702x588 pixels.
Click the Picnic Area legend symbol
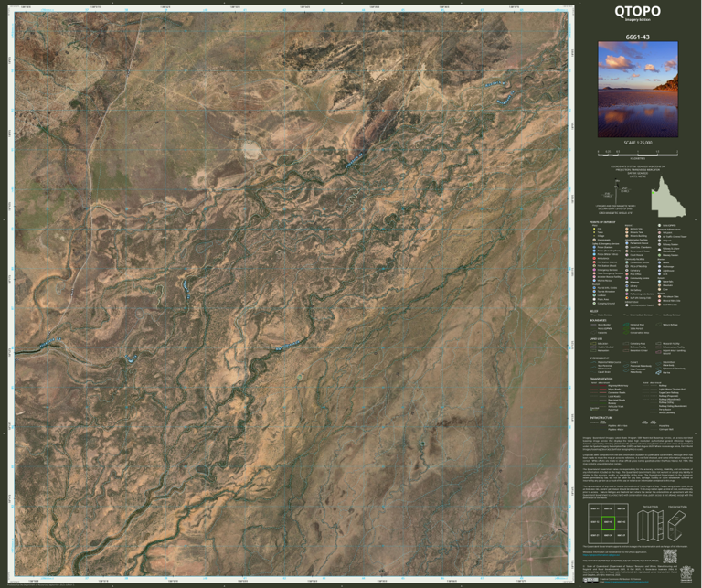tap(594, 299)
